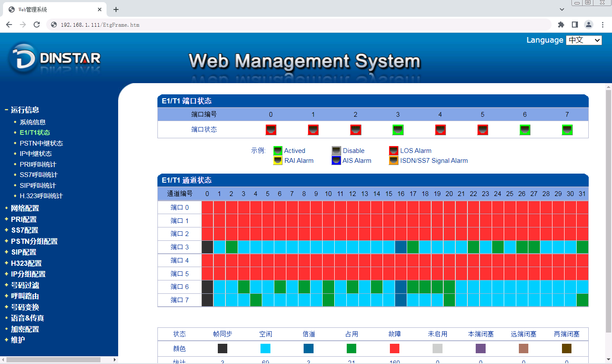This screenshot has width=612, height=364.
Task: Click the browser address bar
Action: [x=298, y=25]
